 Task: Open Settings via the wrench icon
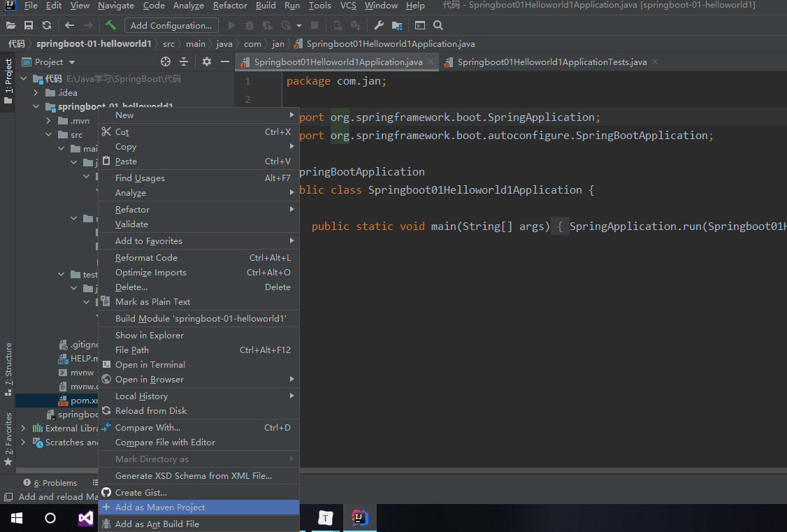(379, 26)
